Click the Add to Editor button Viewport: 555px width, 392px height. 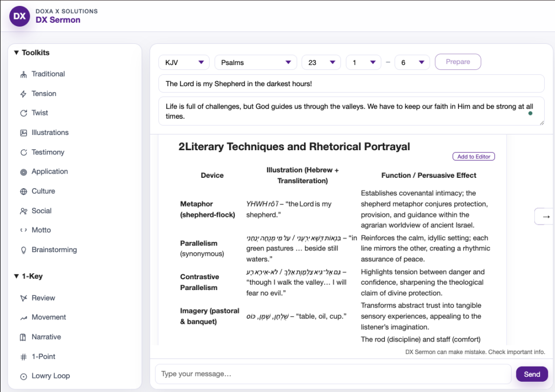473,157
